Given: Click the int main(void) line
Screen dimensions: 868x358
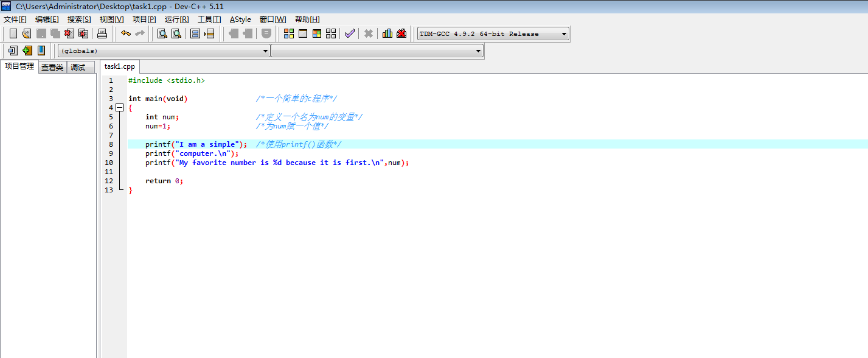Looking at the screenshot, I should pyautogui.click(x=158, y=99).
